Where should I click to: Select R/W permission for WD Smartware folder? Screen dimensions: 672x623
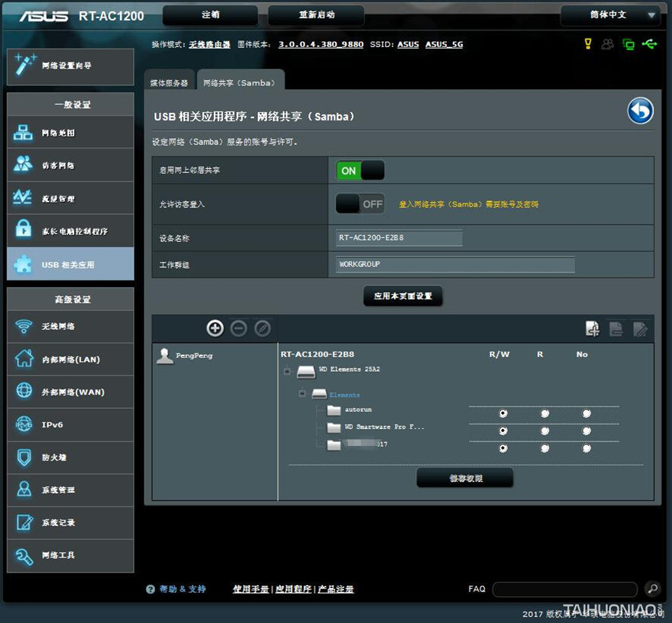(x=503, y=431)
